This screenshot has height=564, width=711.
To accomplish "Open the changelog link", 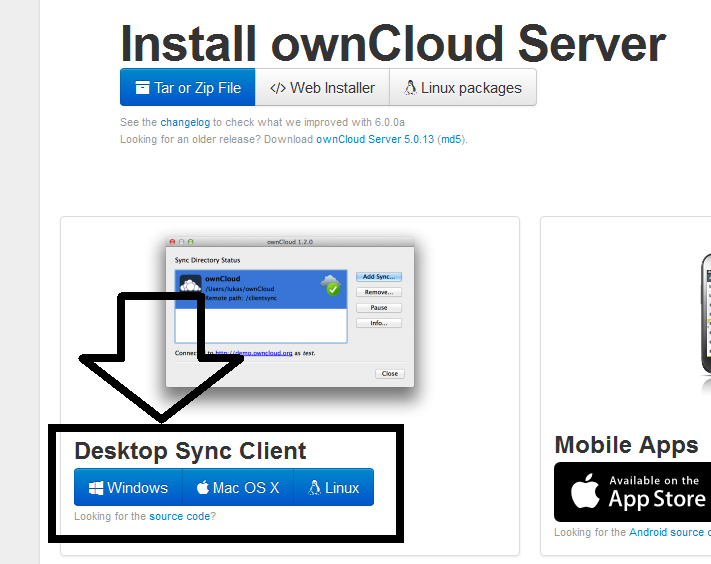I will pos(185,122).
